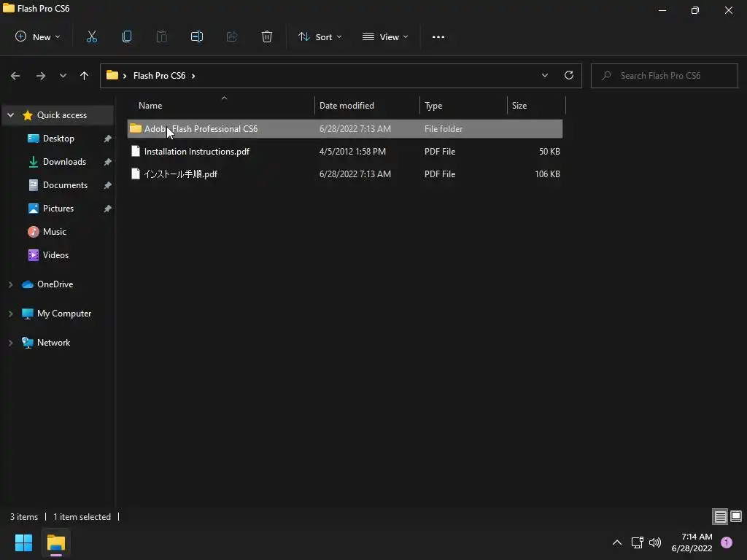Show hidden tray icons chevron
Screen dimensions: 747x560
pos(617,542)
